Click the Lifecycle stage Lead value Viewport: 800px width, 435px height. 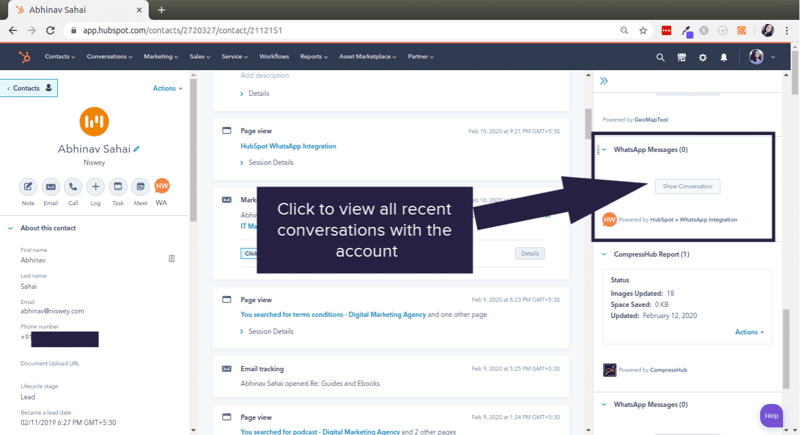28,397
